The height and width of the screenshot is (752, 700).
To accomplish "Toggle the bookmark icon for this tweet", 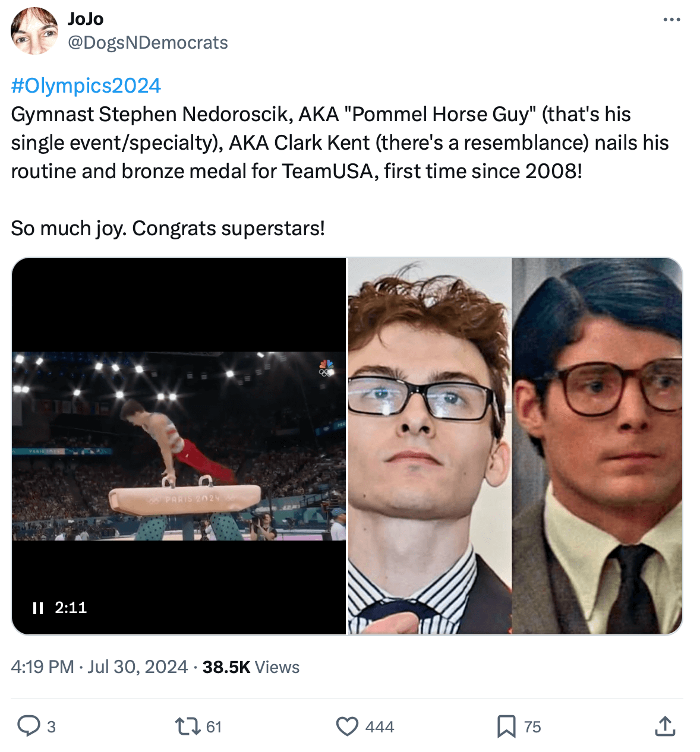I will point(506,726).
